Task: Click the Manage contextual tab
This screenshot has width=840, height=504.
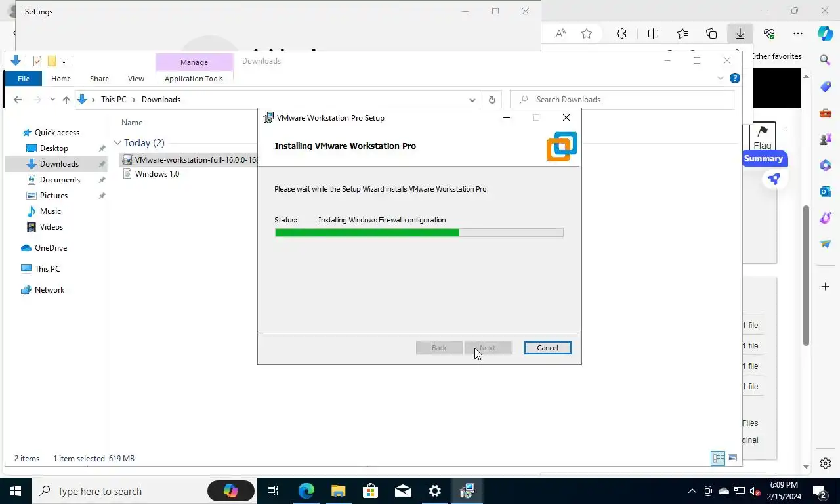Action: tap(194, 62)
